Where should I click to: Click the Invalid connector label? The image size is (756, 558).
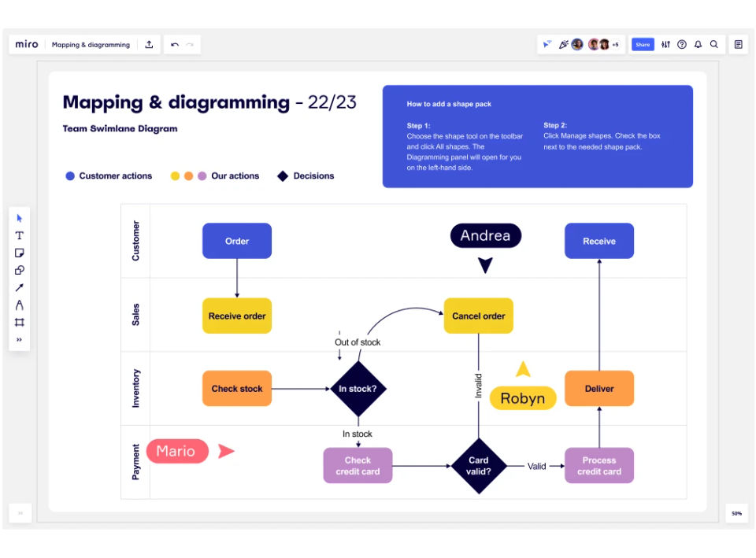(x=478, y=386)
